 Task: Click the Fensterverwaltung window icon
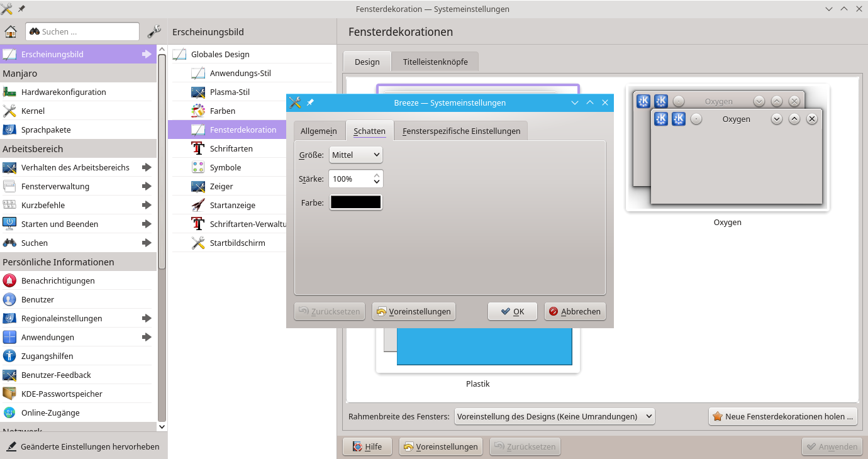pyautogui.click(x=9, y=186)
